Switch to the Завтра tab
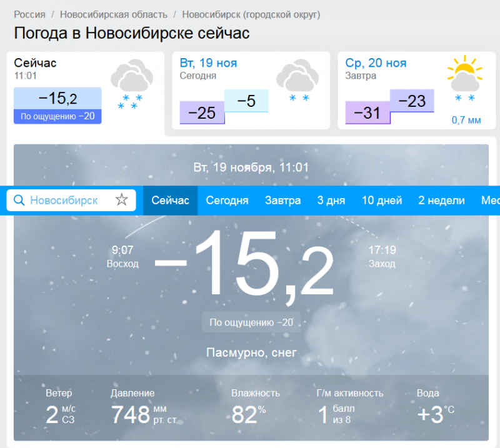 (x=282, y=201)
